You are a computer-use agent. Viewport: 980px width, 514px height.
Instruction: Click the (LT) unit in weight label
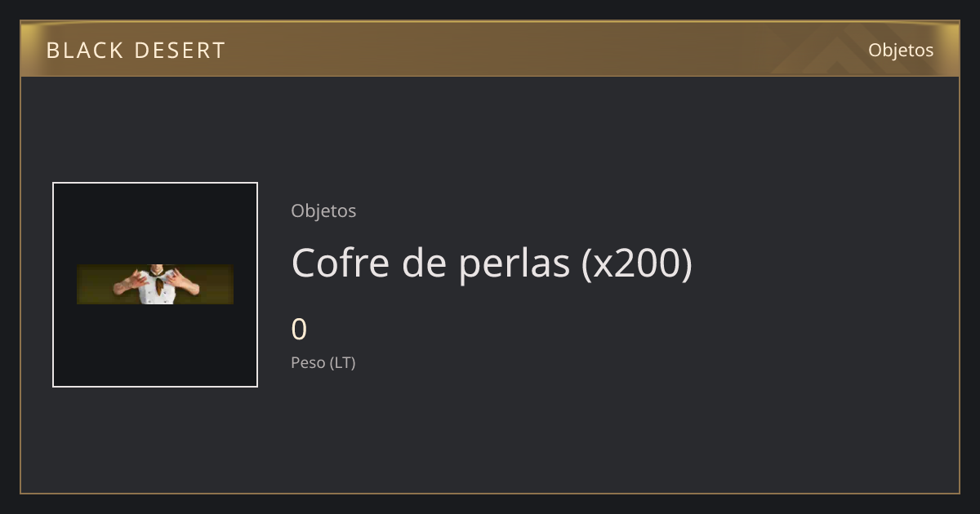coord(343,363)
